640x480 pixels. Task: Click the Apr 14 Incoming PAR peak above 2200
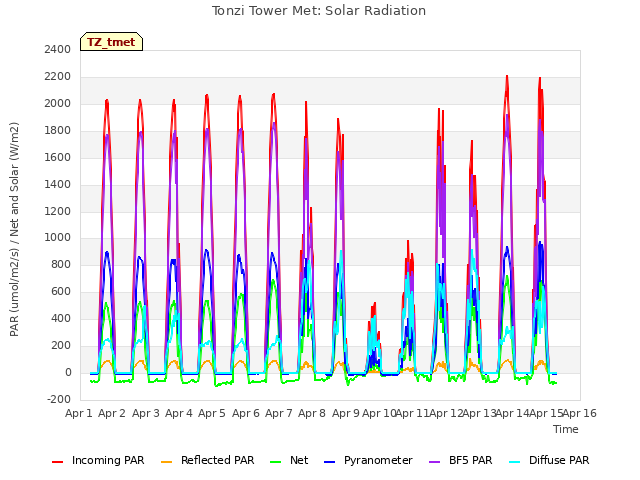coord(507,78)
